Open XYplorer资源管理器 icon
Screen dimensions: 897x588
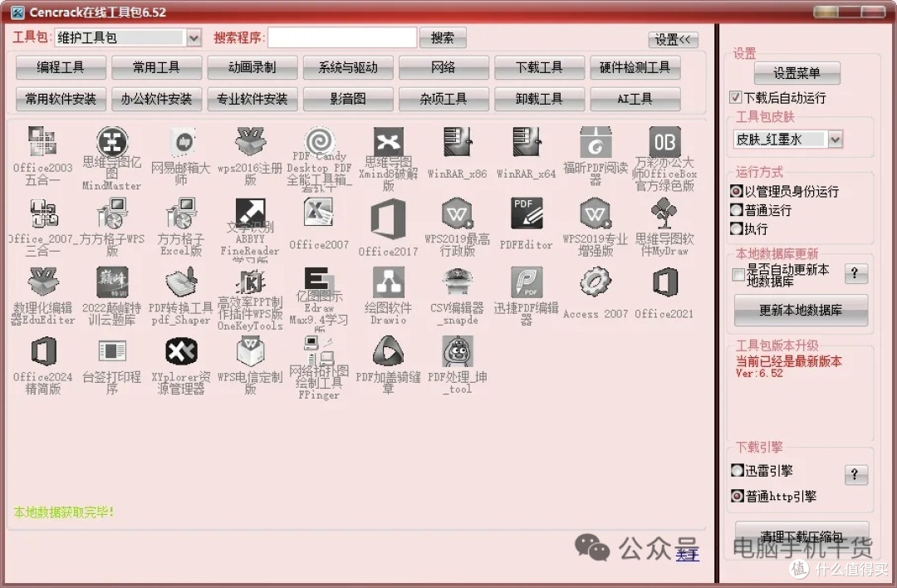181,350
